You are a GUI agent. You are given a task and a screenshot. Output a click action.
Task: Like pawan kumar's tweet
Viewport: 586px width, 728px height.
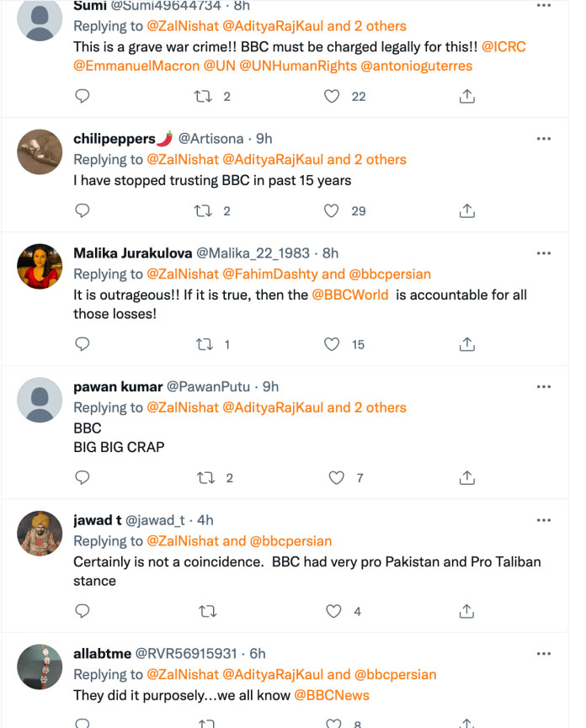click(x=336, y=478)
